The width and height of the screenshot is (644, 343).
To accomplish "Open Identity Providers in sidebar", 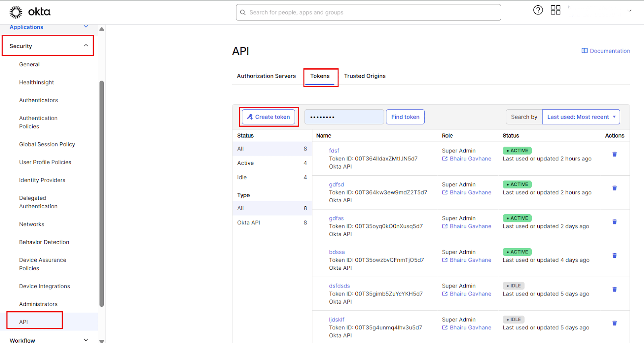I will [42, 180].
